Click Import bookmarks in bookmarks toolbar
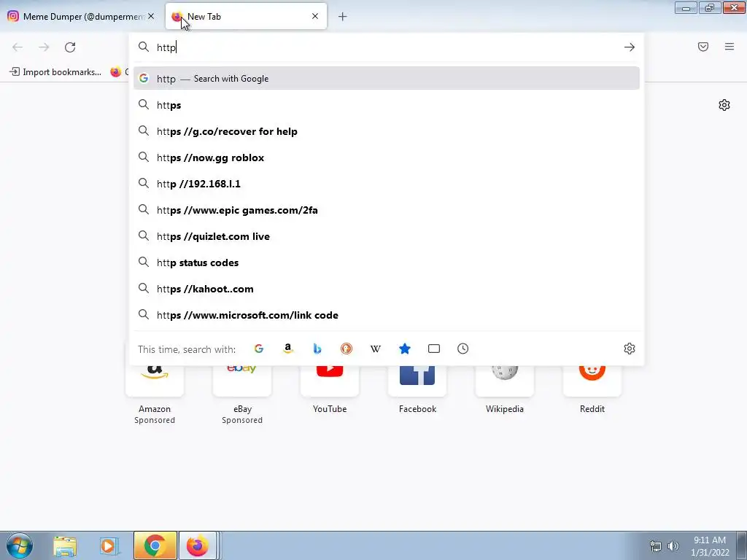 (x=55, y=72)
